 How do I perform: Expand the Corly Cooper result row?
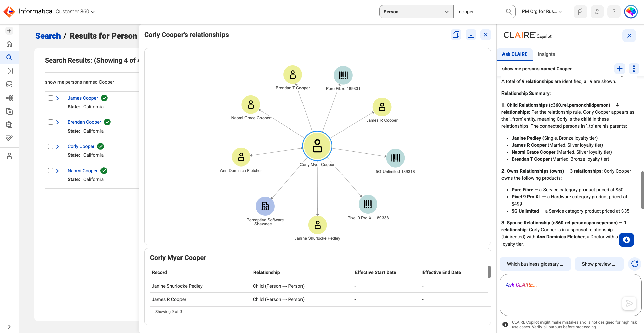coord(58,147)
